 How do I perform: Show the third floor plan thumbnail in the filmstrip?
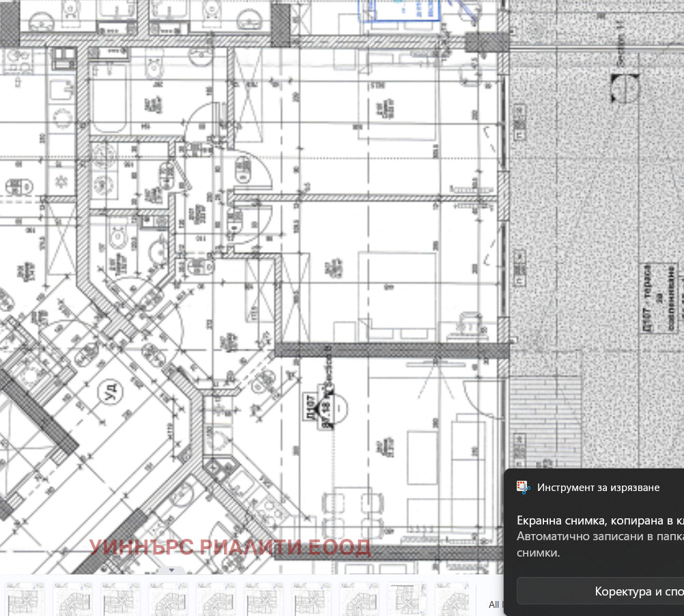point(120,599)
